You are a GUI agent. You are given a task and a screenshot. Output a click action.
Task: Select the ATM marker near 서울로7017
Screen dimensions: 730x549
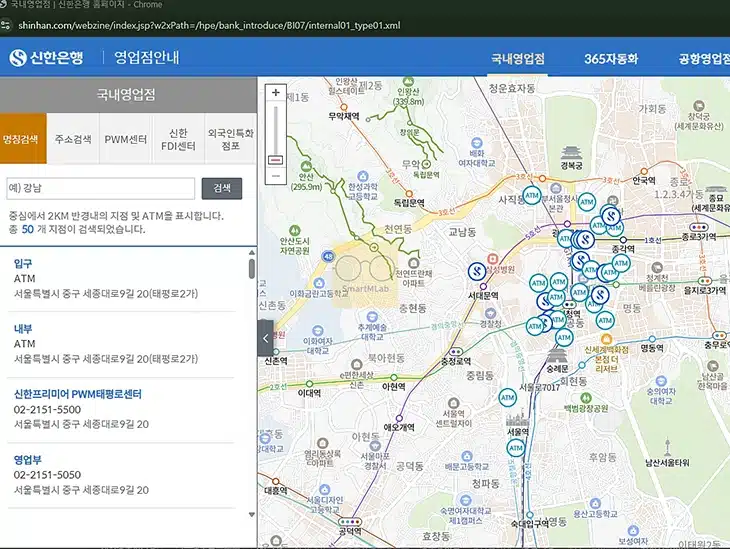click(x=507, y=398)
